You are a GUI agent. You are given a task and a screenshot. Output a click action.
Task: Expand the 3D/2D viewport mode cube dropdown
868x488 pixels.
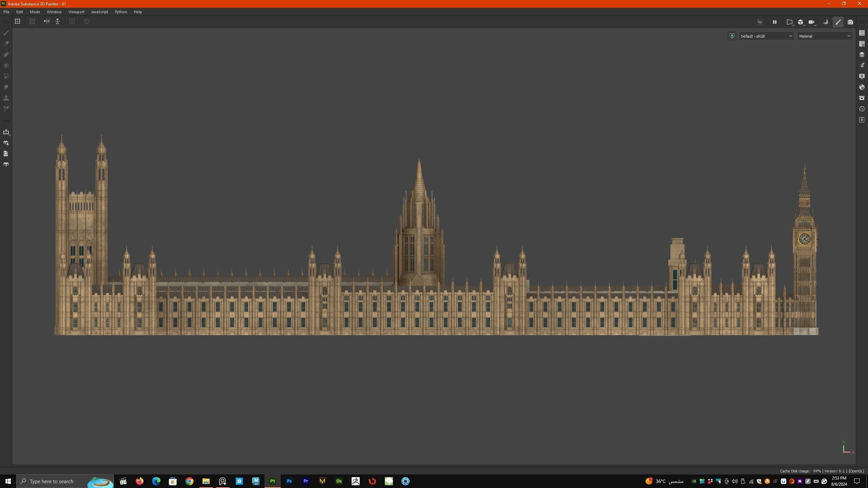801,22
